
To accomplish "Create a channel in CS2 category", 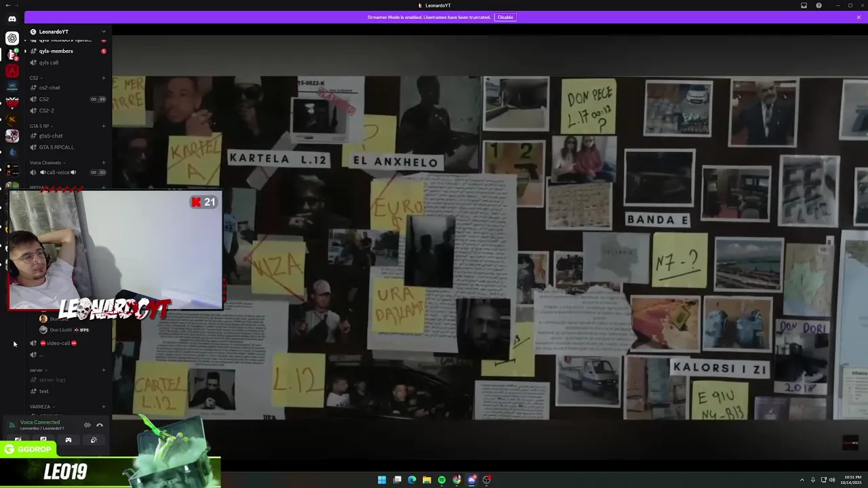I will [x=104, y=78].
